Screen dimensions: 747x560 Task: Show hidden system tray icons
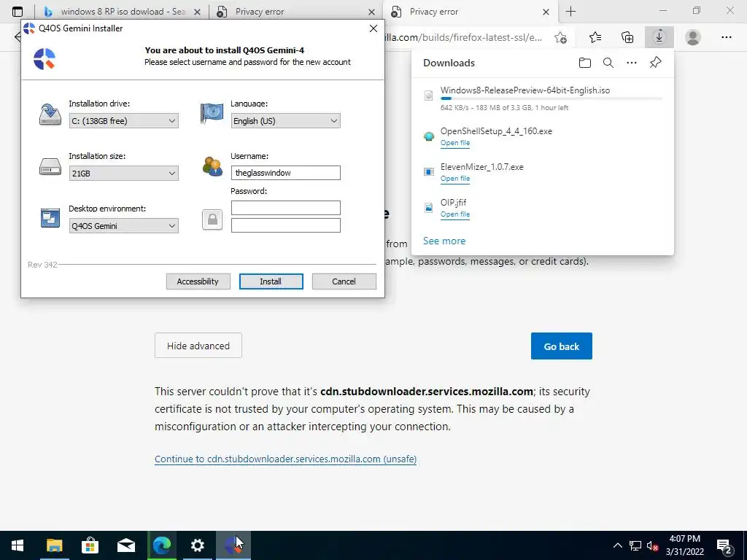click(x=617, y=545)
